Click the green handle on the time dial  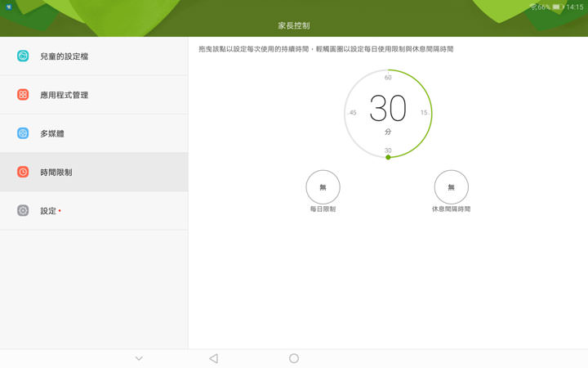[x=388, y=157]
